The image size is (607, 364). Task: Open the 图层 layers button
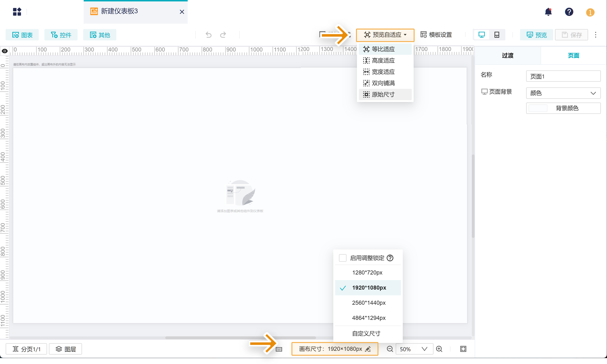click(65, 349)
